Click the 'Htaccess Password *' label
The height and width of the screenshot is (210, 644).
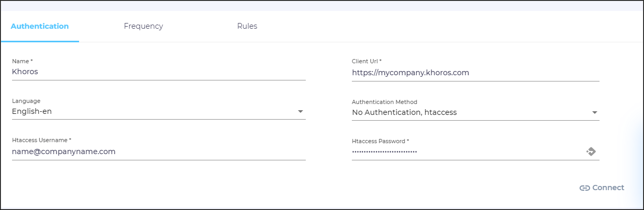coord(380,141)
